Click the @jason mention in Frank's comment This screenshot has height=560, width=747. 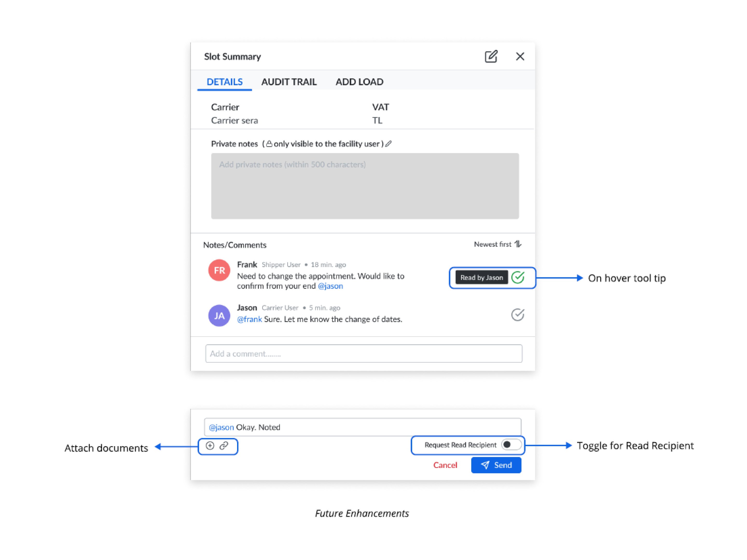click(x=330, y=286)
